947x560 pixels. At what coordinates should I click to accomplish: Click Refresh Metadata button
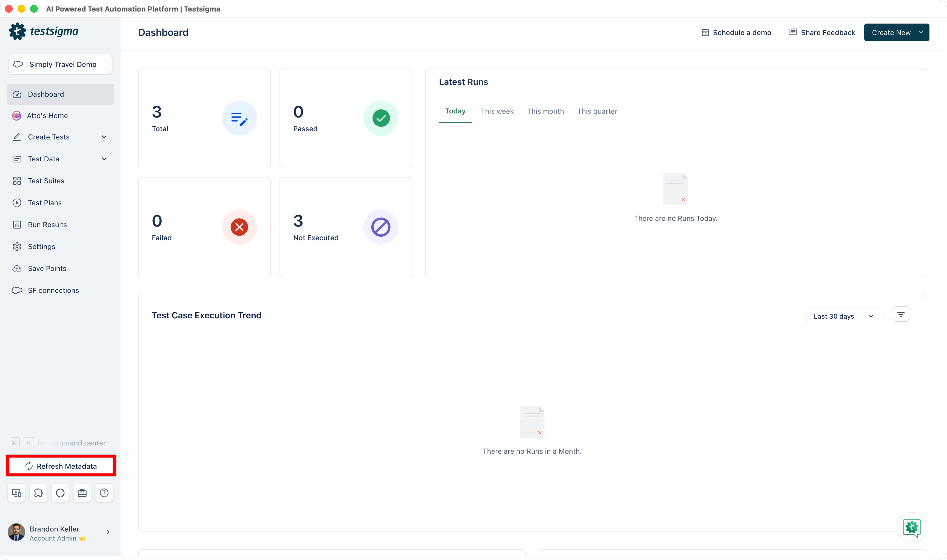(61, 466)
